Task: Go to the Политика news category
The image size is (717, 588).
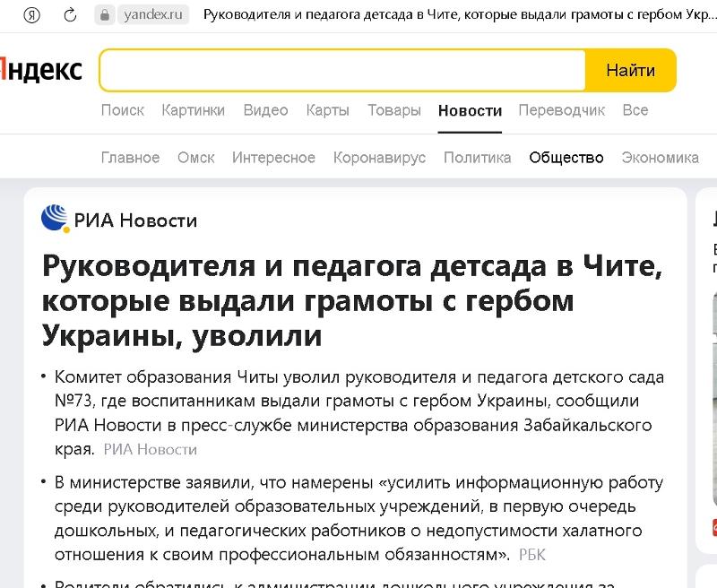Action: point(477,157)
